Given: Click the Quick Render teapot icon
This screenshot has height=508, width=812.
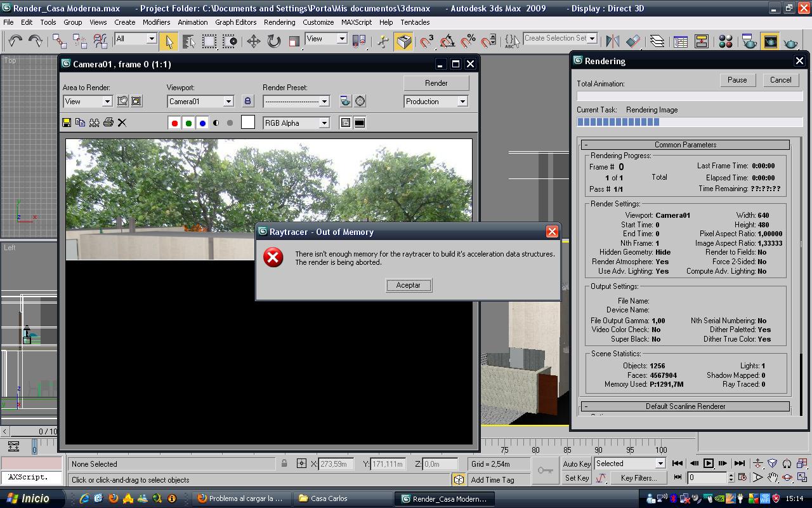Looking at the screenshot, I should [790, 41].
